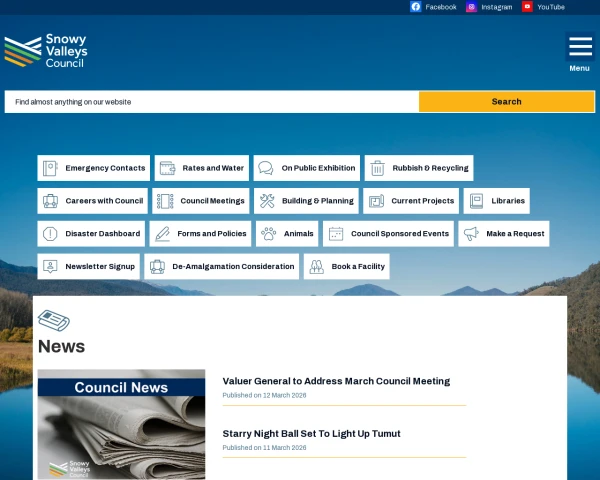This screenshot has width=600, height=480.
Task: Click the Snowy Valleys Council logo
Action: point(46,51)
